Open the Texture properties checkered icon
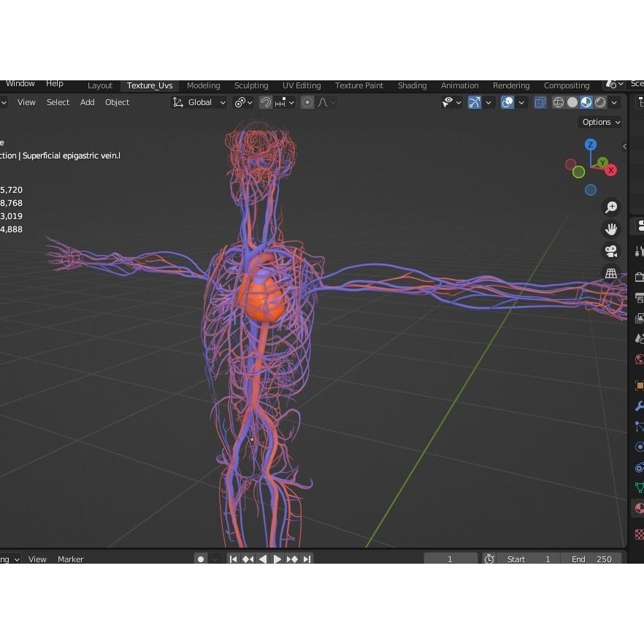Screen dimensions: 644x644 637,534
